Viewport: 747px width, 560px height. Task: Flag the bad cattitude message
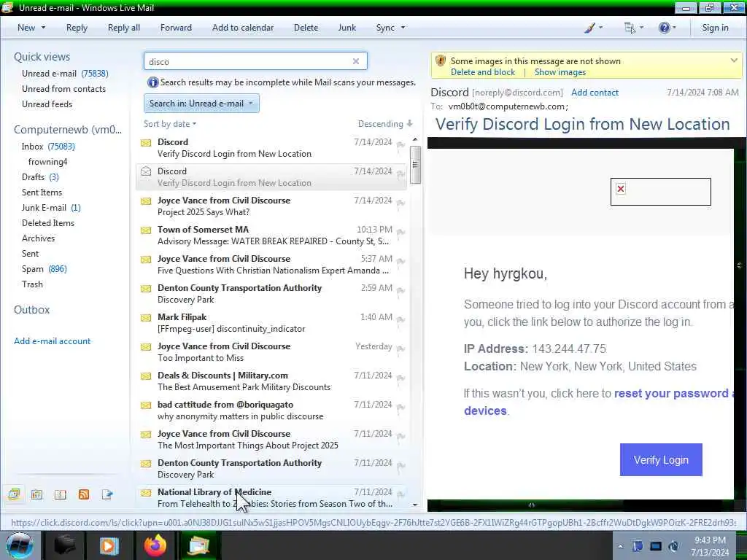click(x=400, y=408)
